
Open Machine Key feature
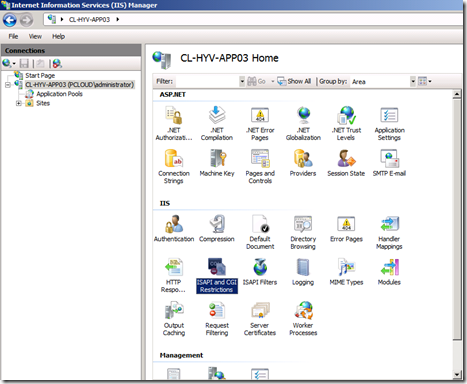(x=217, y=163)
